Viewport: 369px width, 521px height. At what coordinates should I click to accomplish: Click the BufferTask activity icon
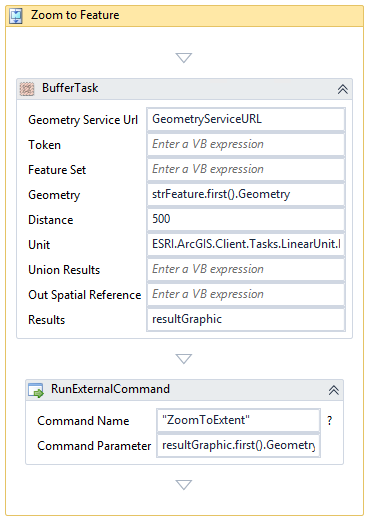tap(27, 89)
